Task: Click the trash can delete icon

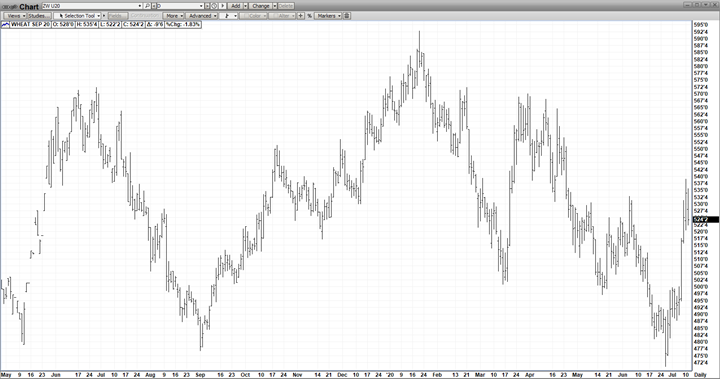Action: (x=347, y=16)
